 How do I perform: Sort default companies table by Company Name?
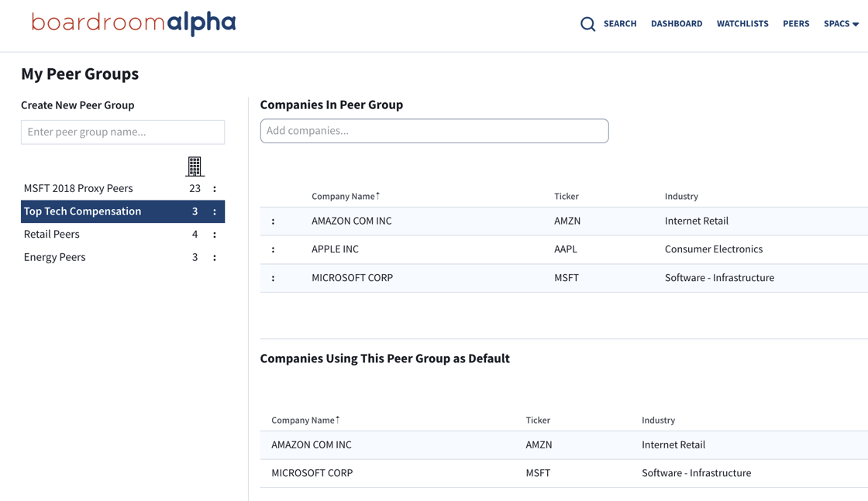tap(305, 420)
